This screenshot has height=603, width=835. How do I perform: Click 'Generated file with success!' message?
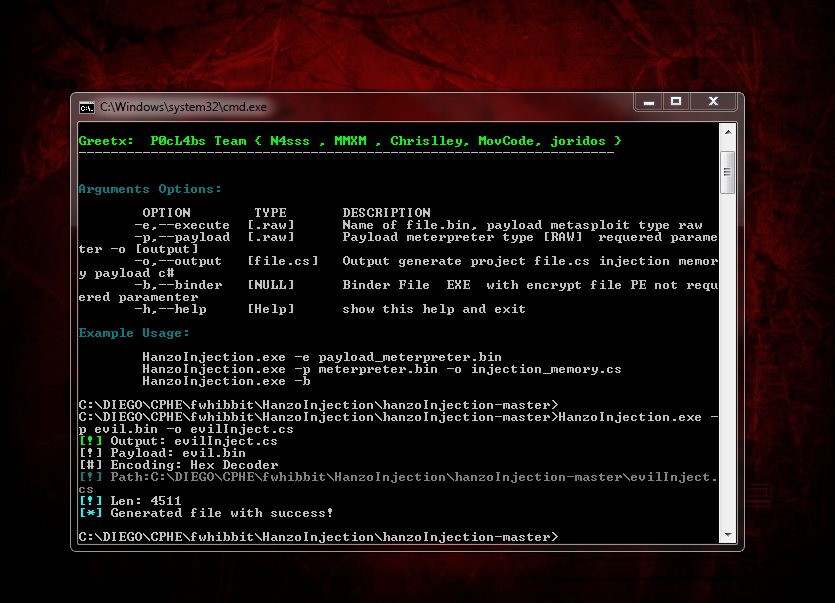206,513
